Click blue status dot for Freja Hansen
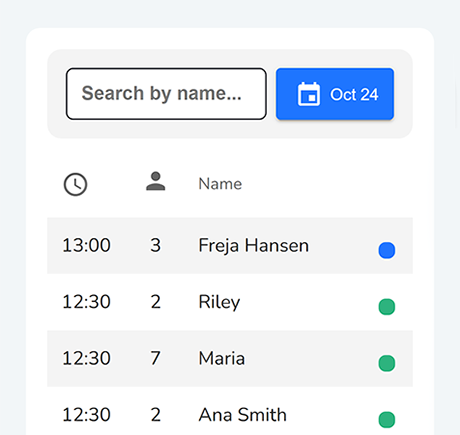The image size is (460, 435). tap(387, 250)
